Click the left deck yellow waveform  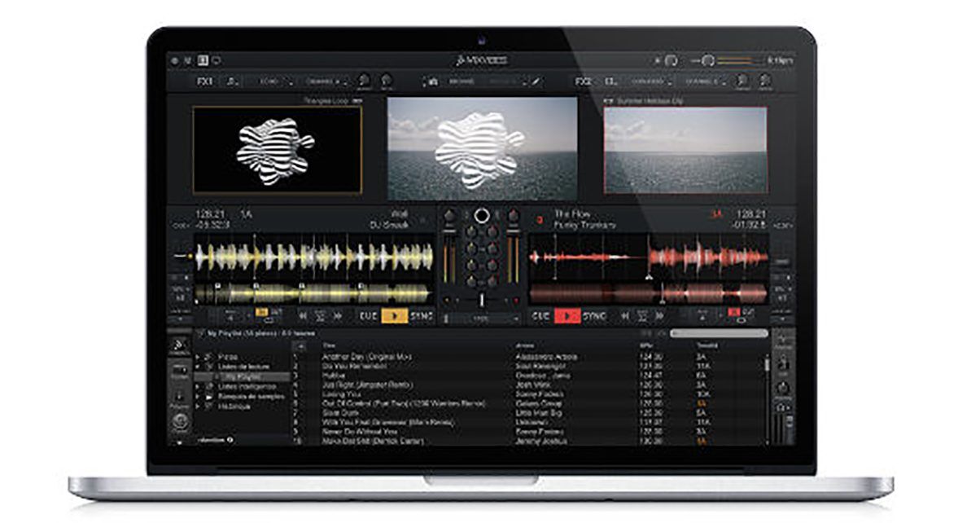[x=314, y=257]
